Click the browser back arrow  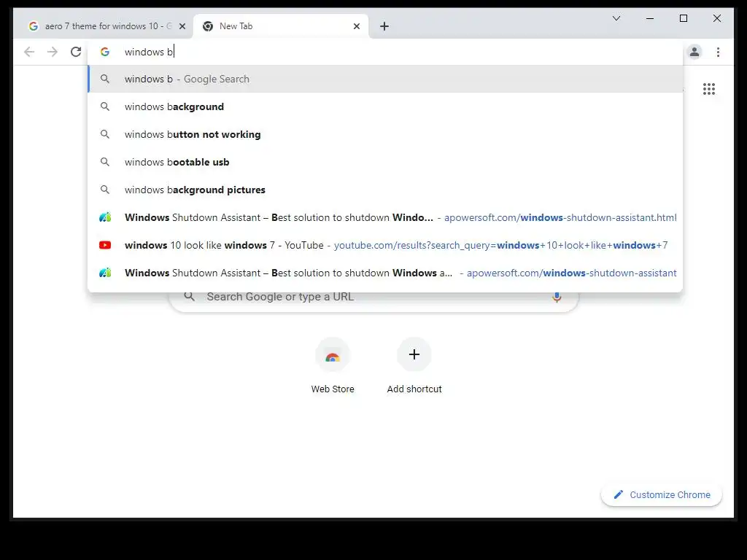point(29,52)
